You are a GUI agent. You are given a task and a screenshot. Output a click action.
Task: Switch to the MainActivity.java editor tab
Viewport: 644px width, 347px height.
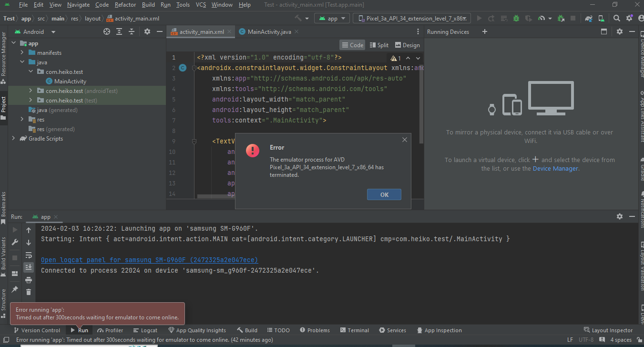(269, 32)
